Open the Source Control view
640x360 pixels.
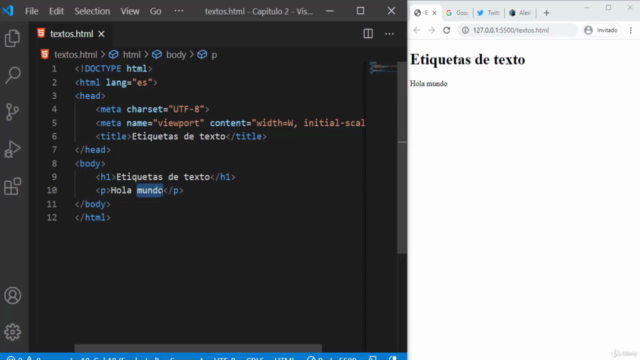13,112
